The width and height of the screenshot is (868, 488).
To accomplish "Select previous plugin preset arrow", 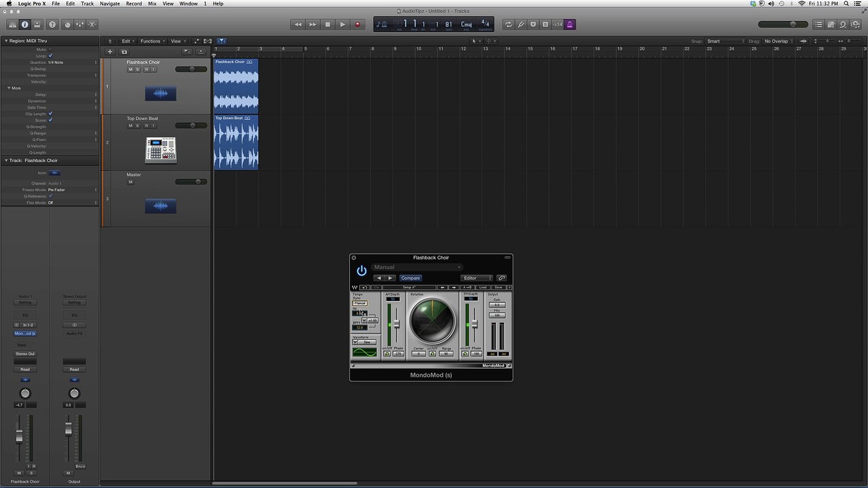I will 379,278.
